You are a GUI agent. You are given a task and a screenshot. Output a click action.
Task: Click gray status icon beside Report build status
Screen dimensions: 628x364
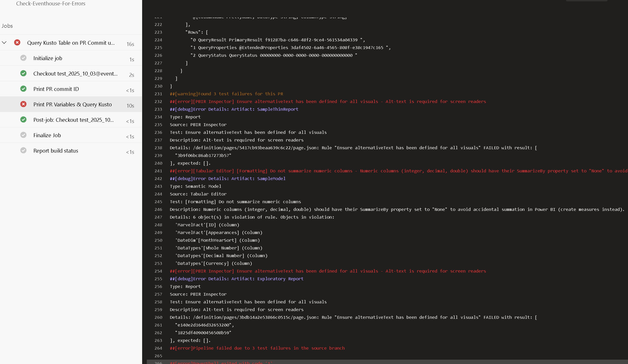pos(23,151)
